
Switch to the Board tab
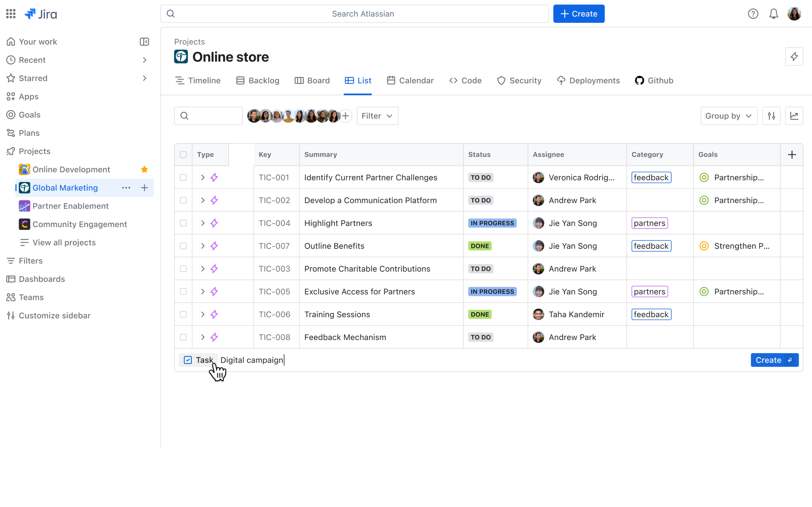(312, 81)
